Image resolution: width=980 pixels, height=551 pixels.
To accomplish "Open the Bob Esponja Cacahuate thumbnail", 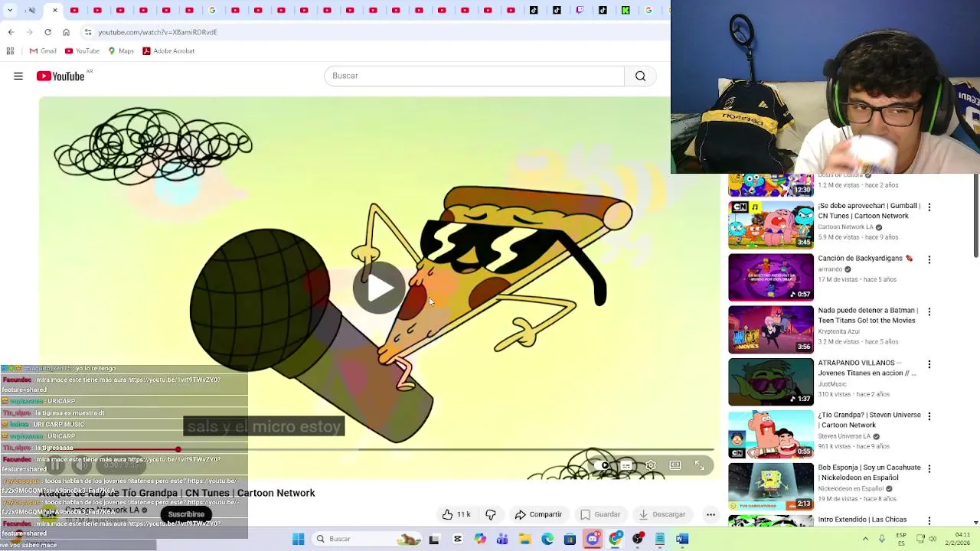I will pos(771,486).
